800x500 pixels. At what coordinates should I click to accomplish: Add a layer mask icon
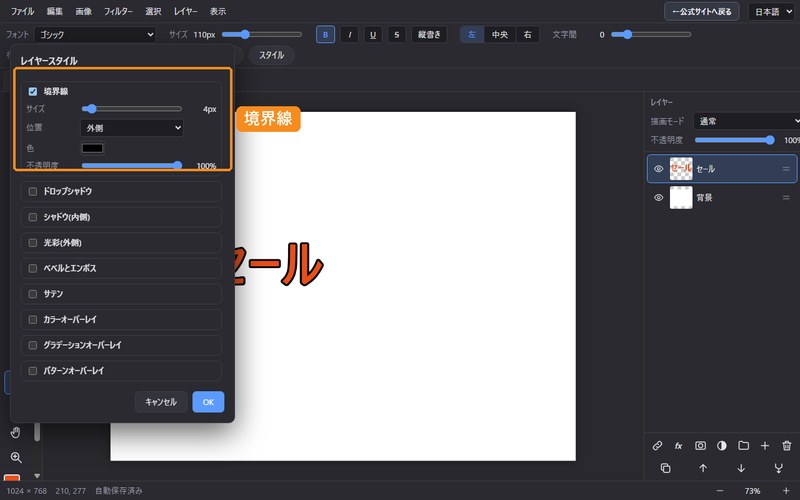click(x=701, y=445)
